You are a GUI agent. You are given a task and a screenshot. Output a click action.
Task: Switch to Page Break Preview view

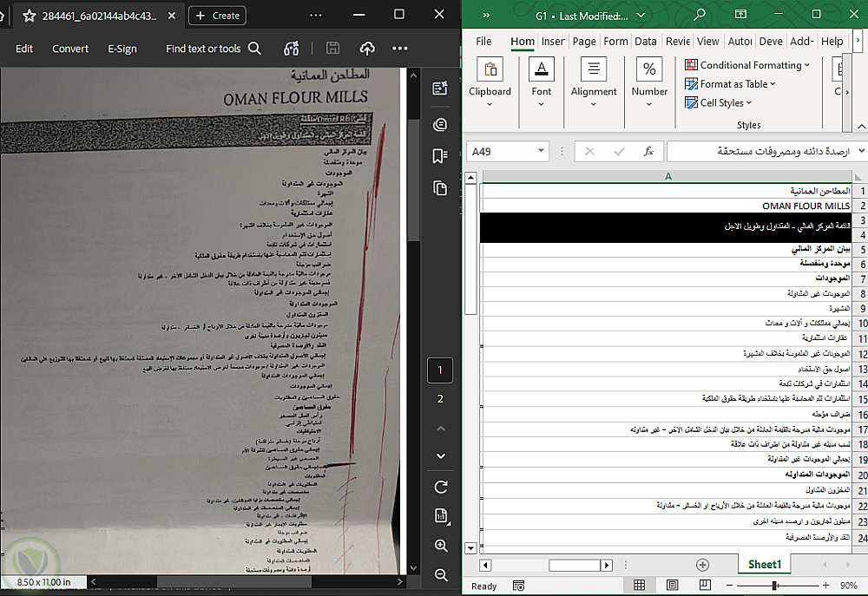pyautogui.click(x=705, y=585)
